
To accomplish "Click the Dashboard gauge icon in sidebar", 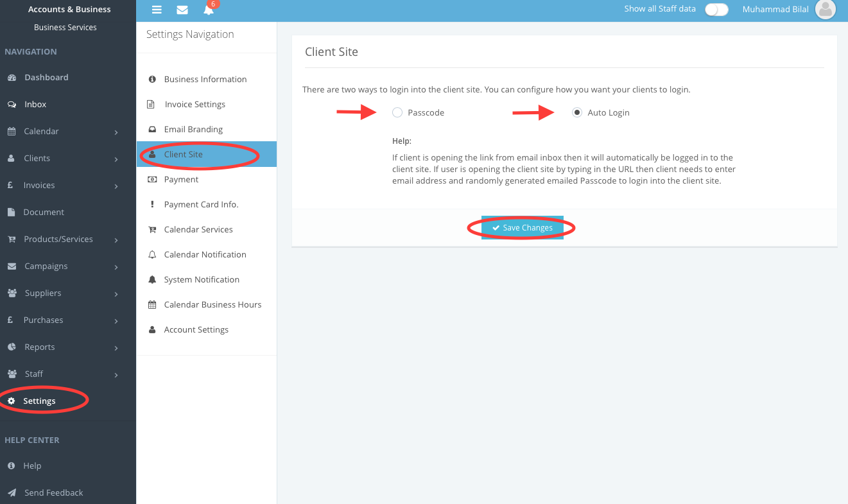I will (12, 78).
